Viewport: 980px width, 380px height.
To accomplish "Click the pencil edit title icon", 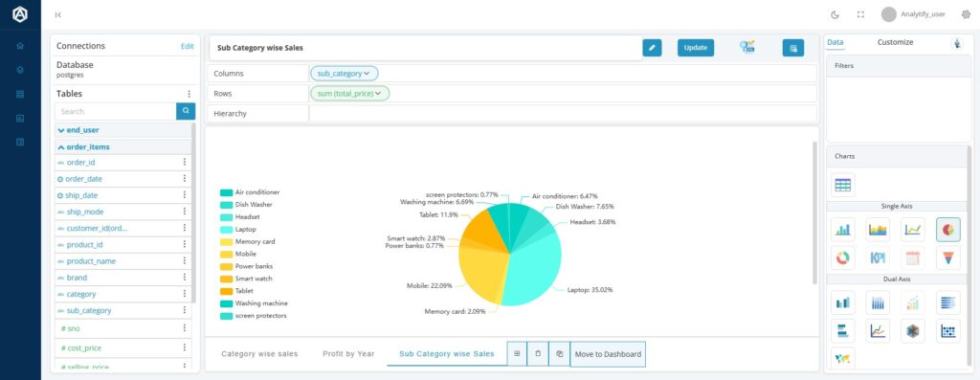I will click(652, 48).
